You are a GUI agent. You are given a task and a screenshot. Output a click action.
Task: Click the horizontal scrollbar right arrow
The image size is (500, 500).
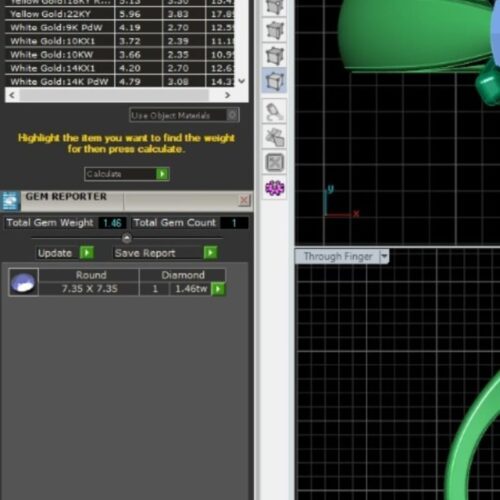pos(227,95)
